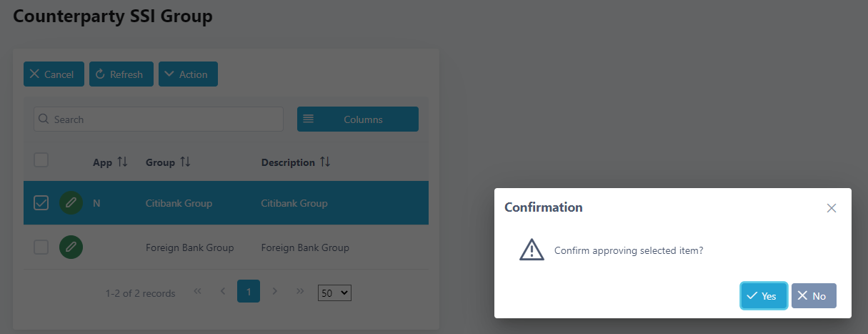Go to the previous page arrow

pos(223,292)
